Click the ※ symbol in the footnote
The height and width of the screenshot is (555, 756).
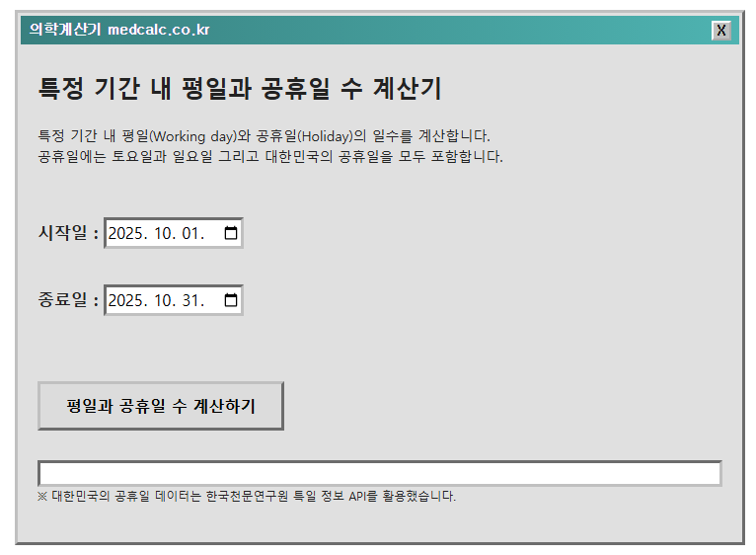coord(42,497)
